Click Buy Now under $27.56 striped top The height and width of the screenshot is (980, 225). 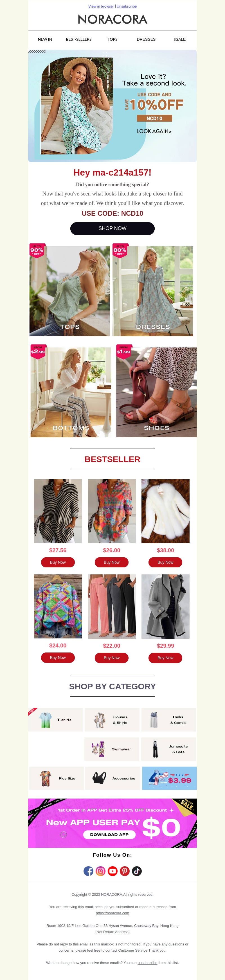coord(58,562)
